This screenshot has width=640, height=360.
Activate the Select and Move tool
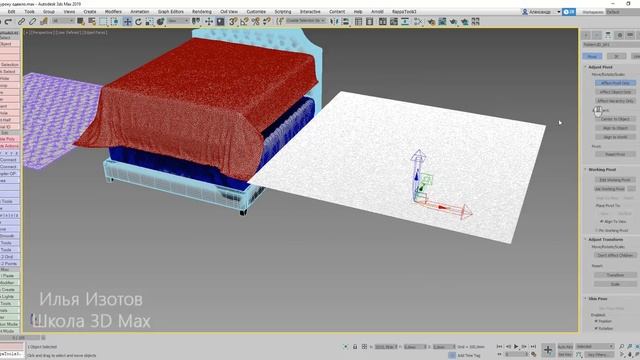(x=127, y=21)
